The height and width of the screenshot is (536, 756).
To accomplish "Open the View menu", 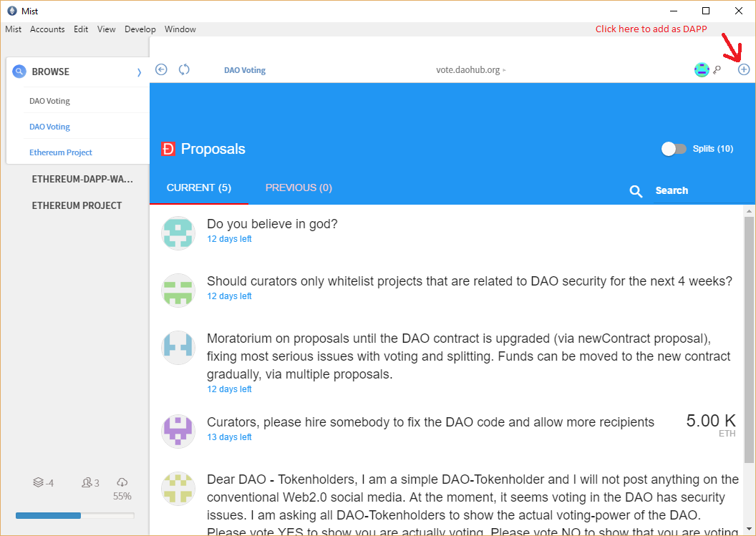I will coord(106,29).
